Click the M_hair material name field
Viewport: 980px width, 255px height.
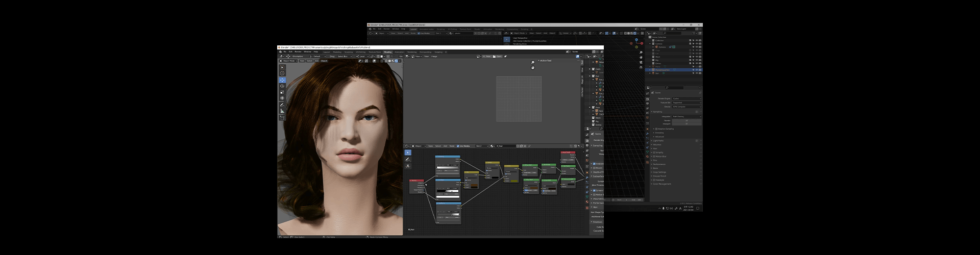[506, 146]
